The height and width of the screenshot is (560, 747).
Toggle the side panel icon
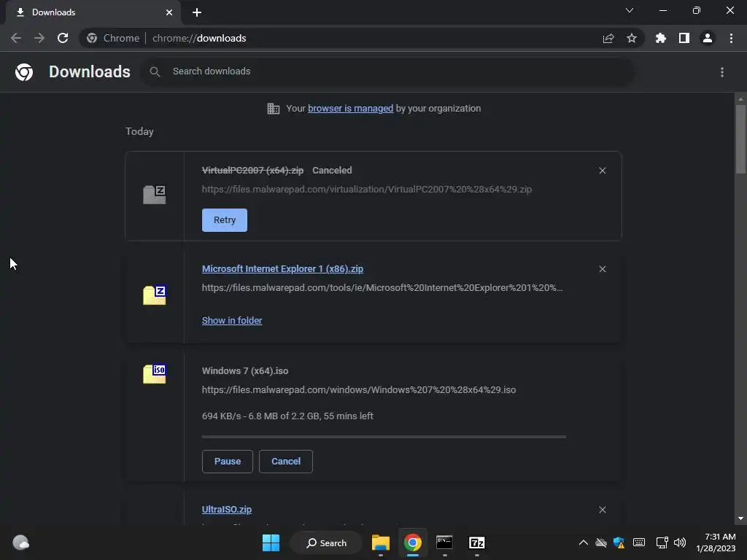[684, 38]
